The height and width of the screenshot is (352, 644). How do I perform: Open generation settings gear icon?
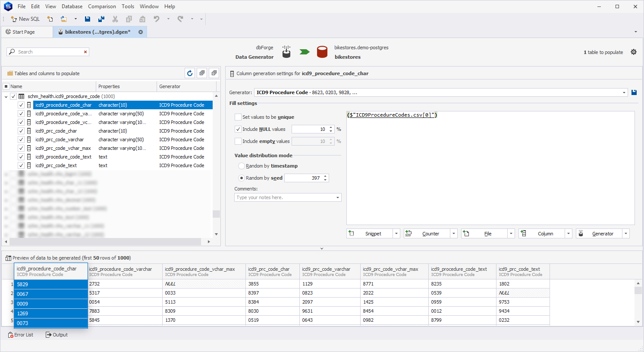coord(634,52)
